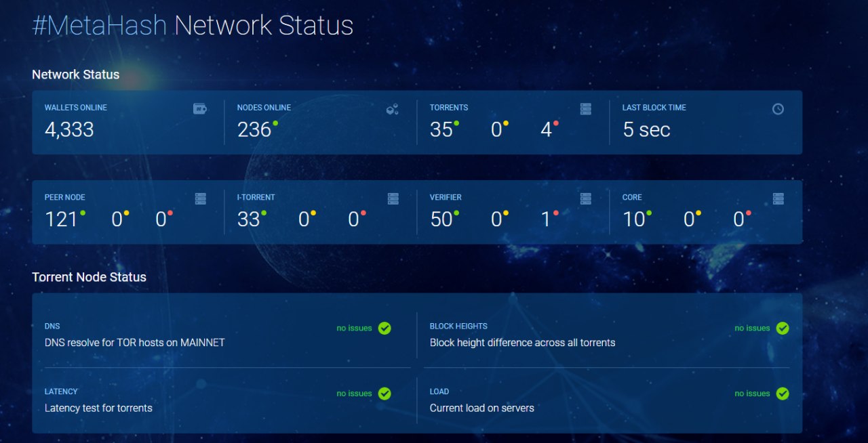Image resolution: width=868 pixels, height=443 pixels.
Task: Click the WALLETS ONLINE label
Action: [x=76, y=108]
